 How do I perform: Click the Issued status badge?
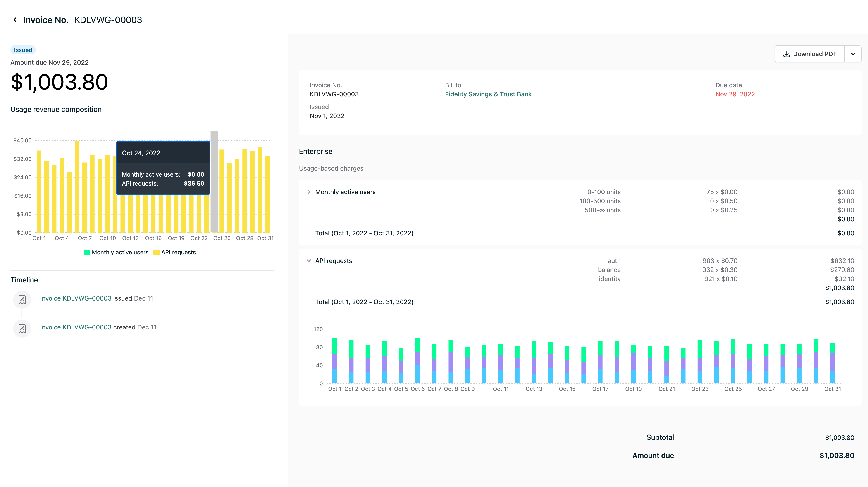pos(23,50)
